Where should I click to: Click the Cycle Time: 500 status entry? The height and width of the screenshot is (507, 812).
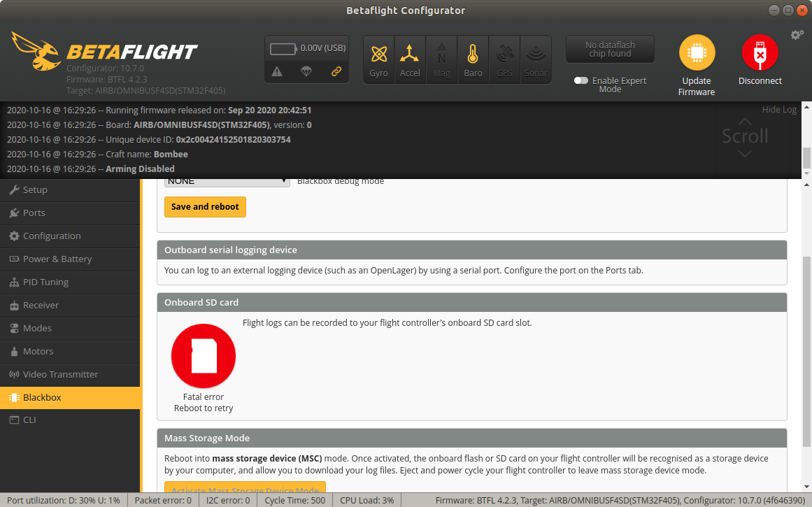pos(294,500)
